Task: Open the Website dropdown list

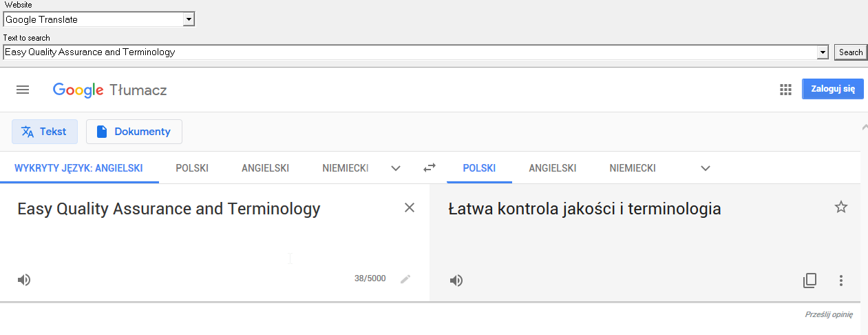Action: tap(189, 19)
